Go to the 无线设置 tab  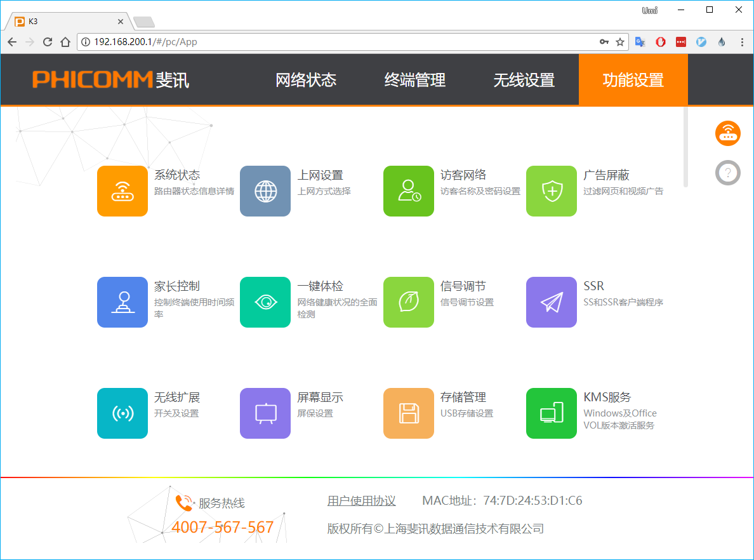click(x=524, y=80)
